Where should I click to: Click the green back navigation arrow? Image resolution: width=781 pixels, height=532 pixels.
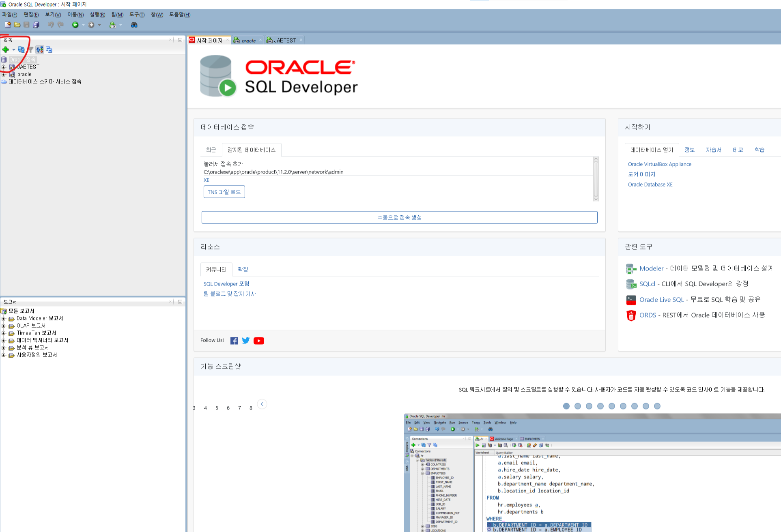coord(75,25)
